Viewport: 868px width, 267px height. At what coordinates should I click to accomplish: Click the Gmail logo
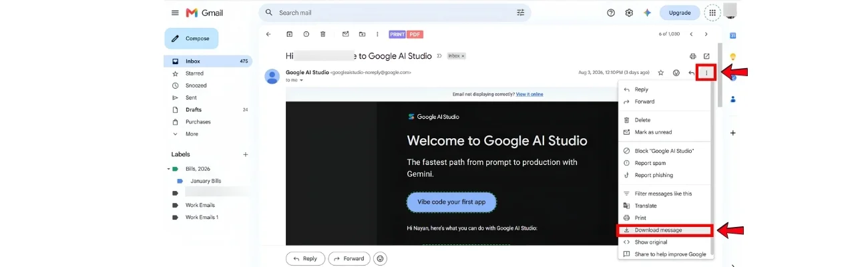[x=204, y=13]
